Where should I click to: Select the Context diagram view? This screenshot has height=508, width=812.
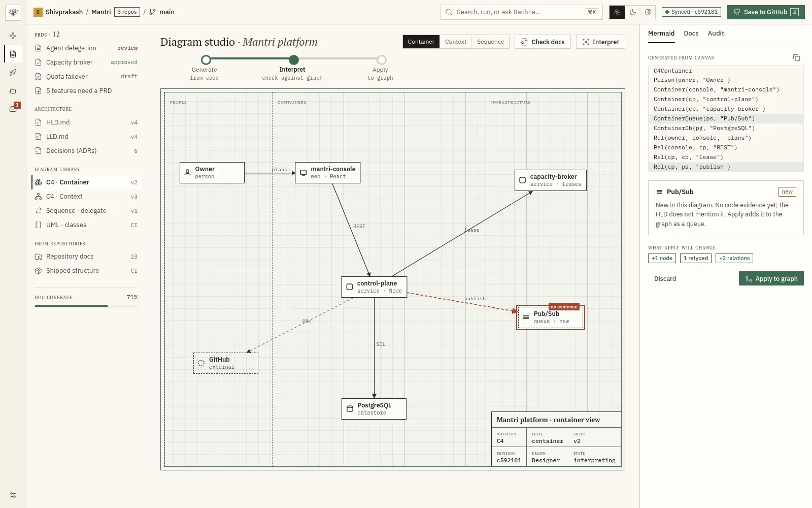[456, 42]
